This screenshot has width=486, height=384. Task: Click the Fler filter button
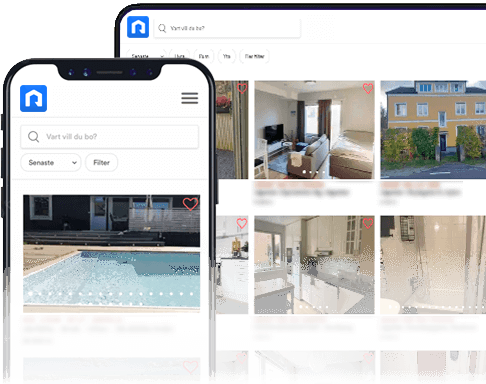tap(254, 56)
